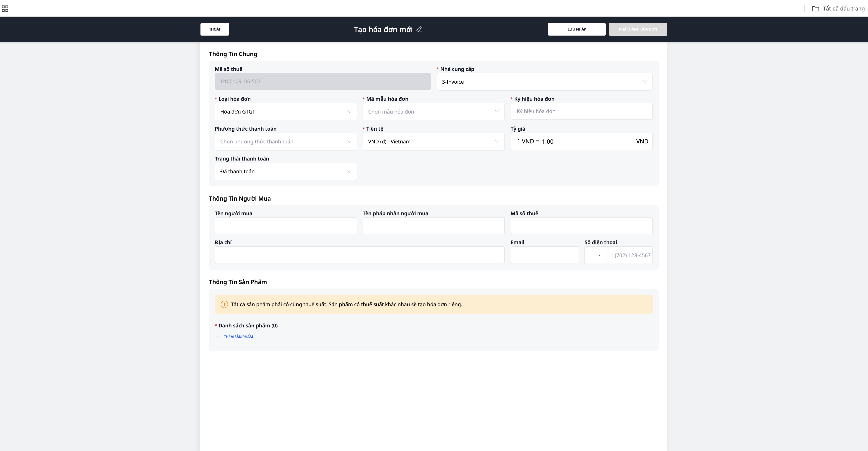
Task: Click the Tỷ giá exchange rate value
Action: [x=548, y=142]
